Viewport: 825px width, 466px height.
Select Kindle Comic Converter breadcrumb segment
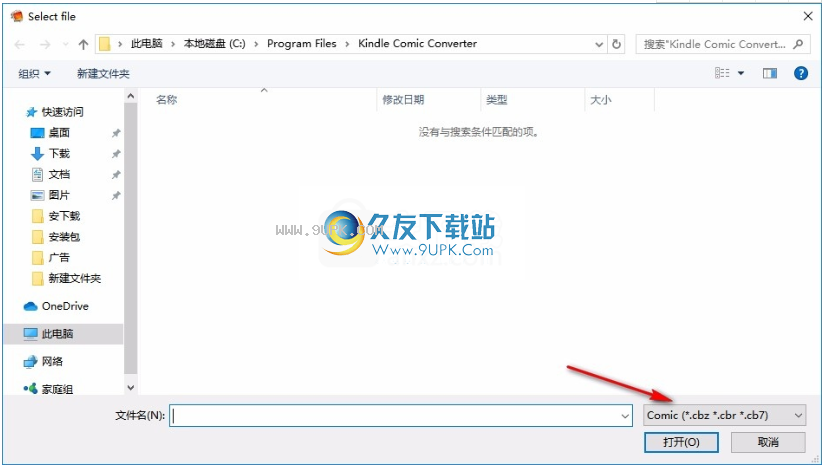pos(417,44)
